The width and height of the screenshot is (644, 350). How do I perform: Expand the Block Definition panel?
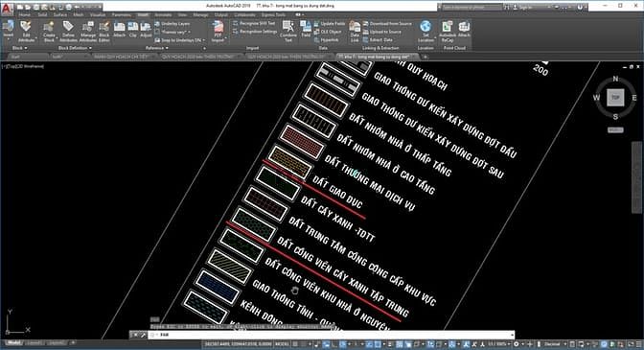pos(75,48)
